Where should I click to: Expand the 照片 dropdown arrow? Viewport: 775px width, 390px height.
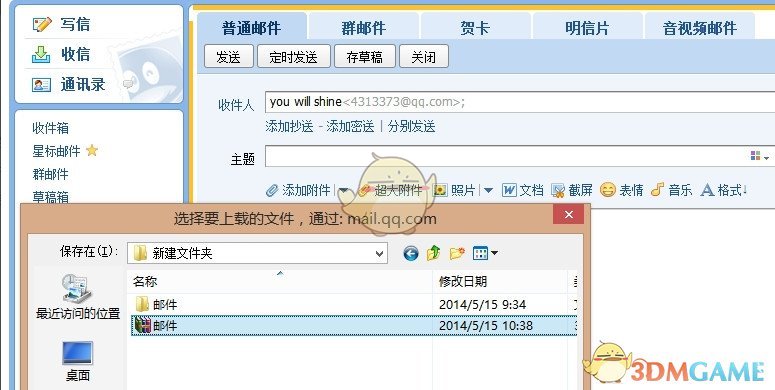point(488,191)
